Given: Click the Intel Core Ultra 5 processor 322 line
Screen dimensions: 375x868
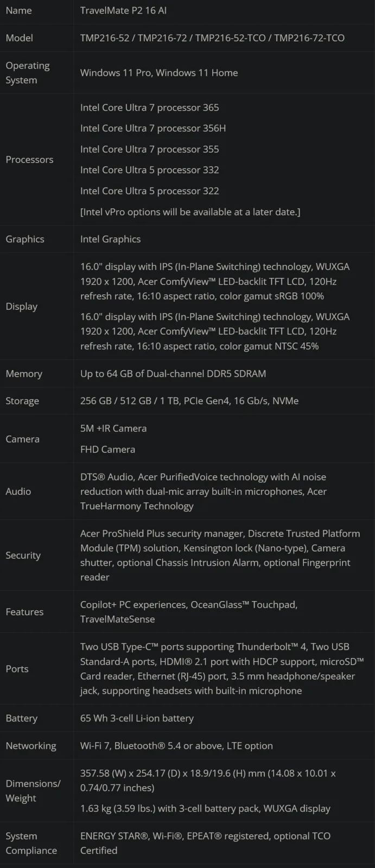Looking at the screenshot, I should click(150, 191).
